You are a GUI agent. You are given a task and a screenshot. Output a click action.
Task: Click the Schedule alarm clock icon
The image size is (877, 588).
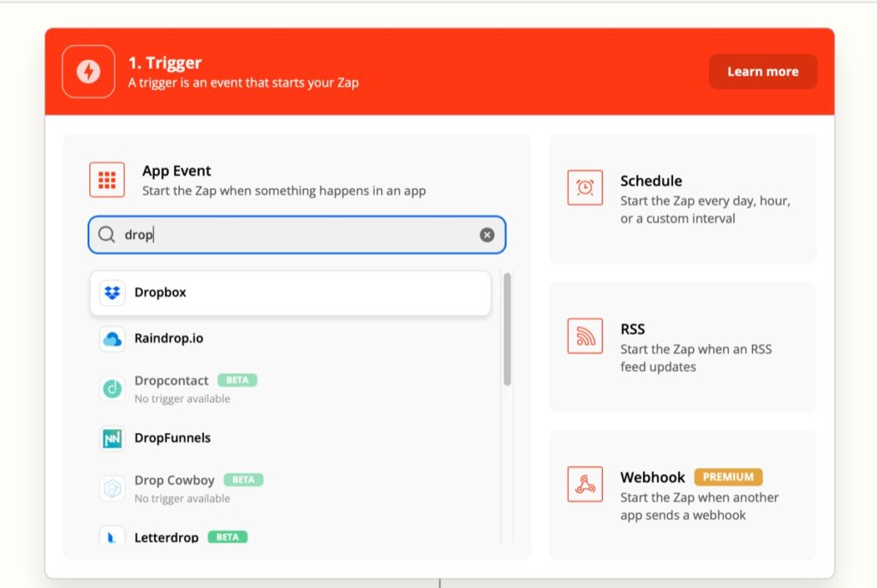click(585, 187)
